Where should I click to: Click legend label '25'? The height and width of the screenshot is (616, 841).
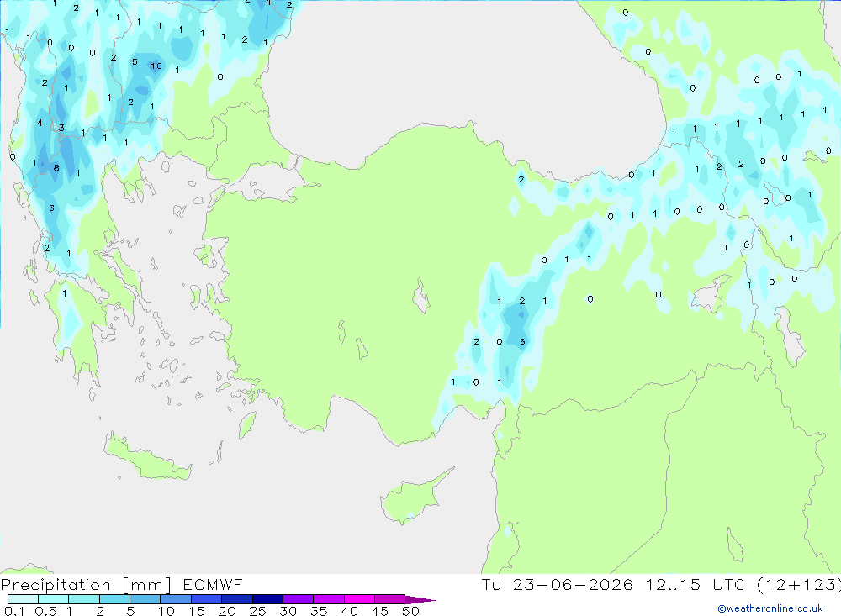pyautogui.click(x=258, y=611)
